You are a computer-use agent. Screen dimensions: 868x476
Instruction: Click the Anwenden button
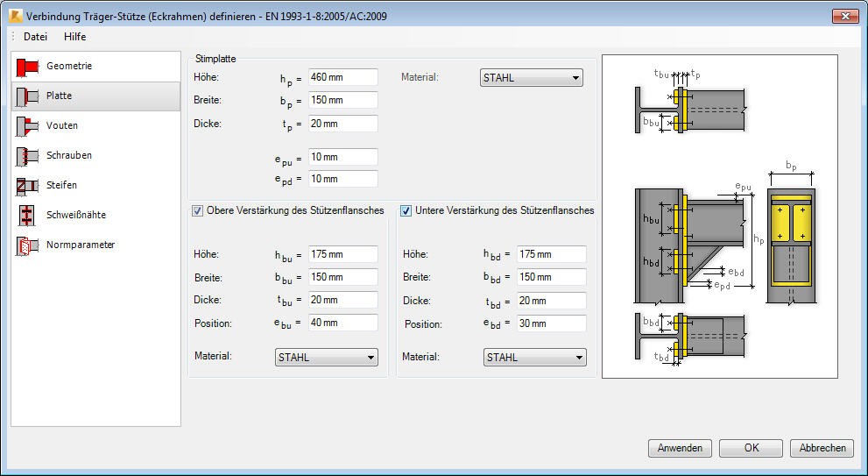tap(680, 448)
